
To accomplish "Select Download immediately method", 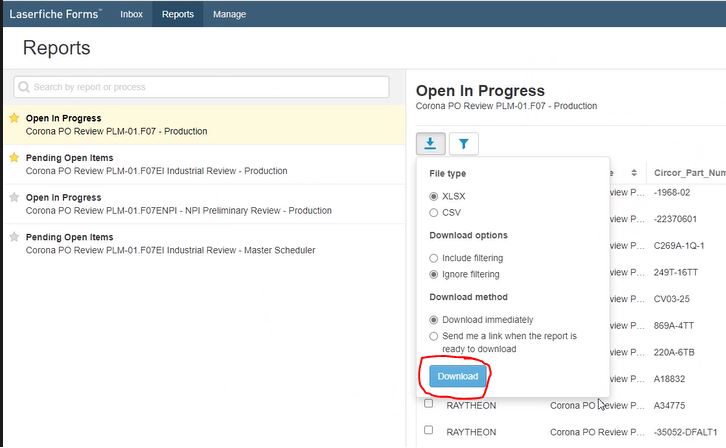I will (433, 320).
